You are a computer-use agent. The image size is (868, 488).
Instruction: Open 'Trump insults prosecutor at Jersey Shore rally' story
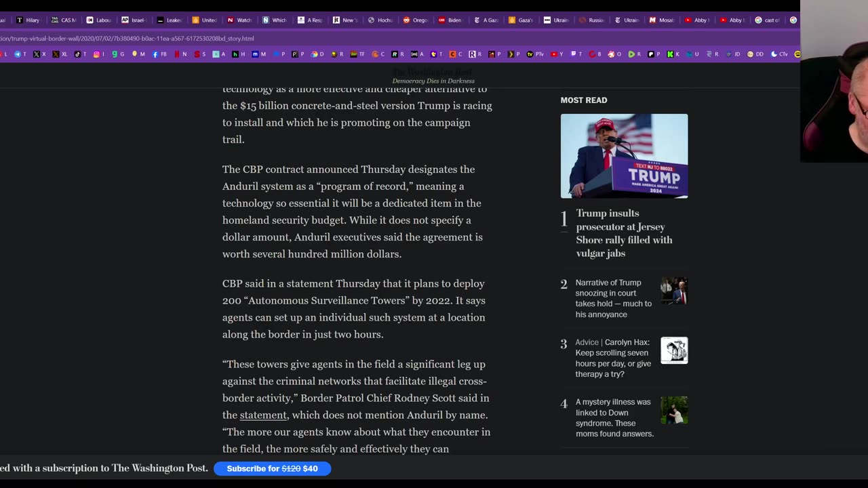pyautogui.click(x=624, y=233)
